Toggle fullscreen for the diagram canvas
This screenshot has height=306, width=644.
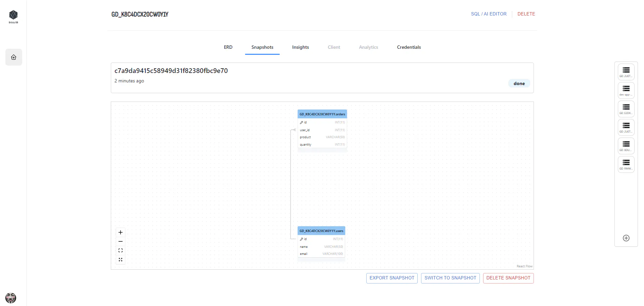pos(121,260)
